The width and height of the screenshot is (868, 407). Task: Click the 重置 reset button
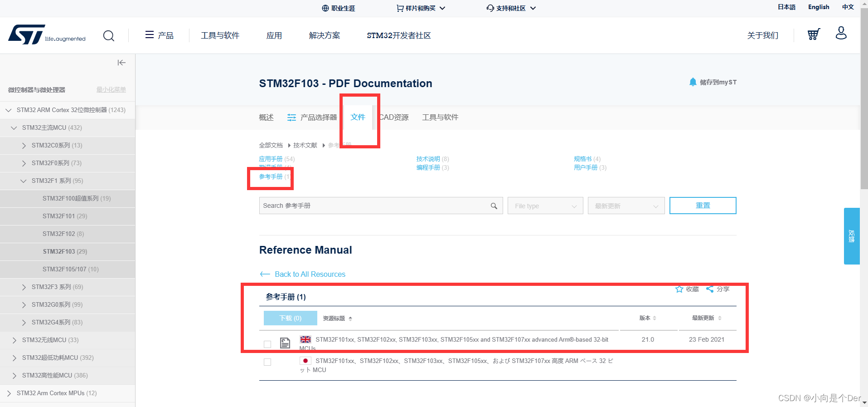(x=703, y=206)
